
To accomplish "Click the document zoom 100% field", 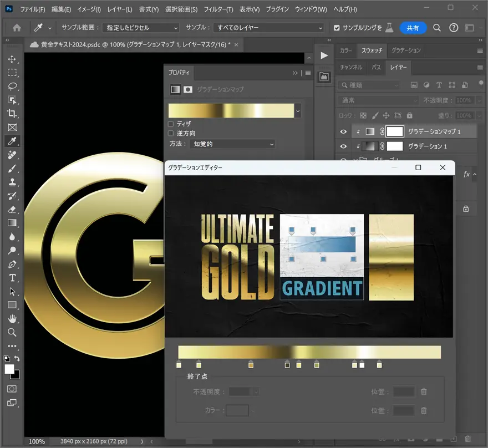I will click(x=37, y=441).
